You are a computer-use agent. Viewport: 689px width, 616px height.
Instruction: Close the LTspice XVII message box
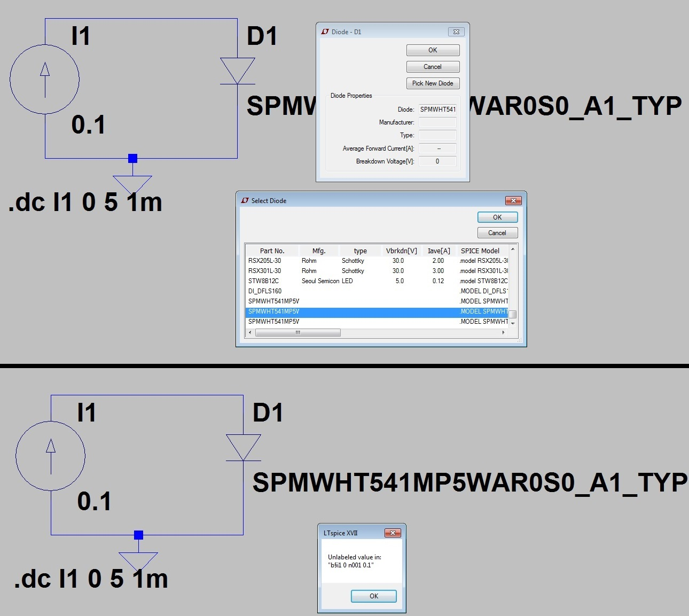(x=393, y=533)
